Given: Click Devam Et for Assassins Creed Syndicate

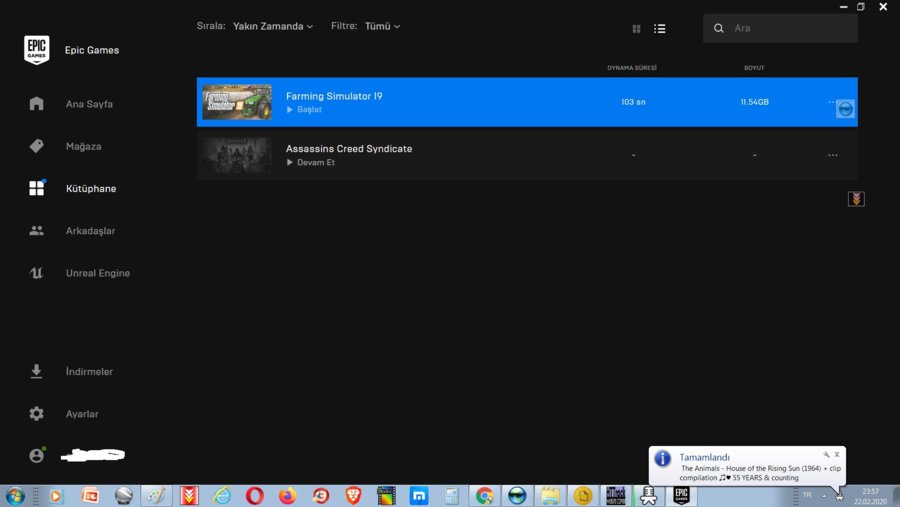Looking at the screenshot, I should pos(314,162).
